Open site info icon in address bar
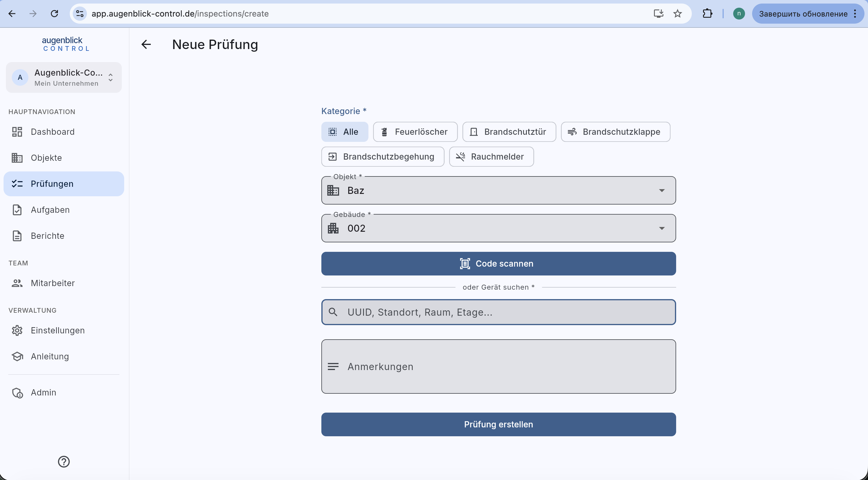 tap(80, 14)
